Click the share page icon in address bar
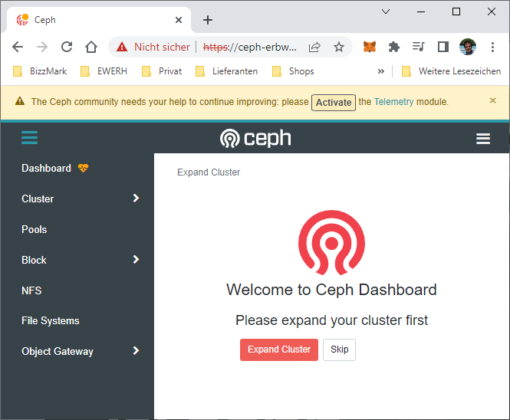 [314, 47]
